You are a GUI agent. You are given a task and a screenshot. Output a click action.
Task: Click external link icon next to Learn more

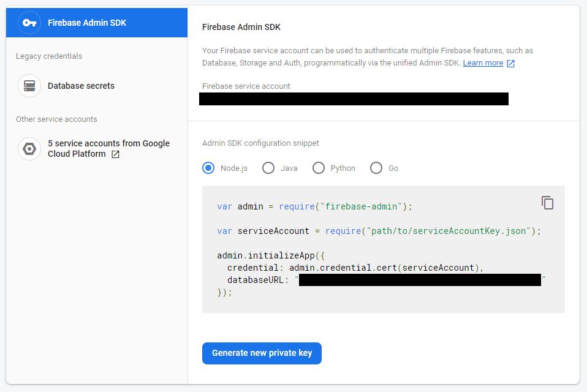(510, 63)
